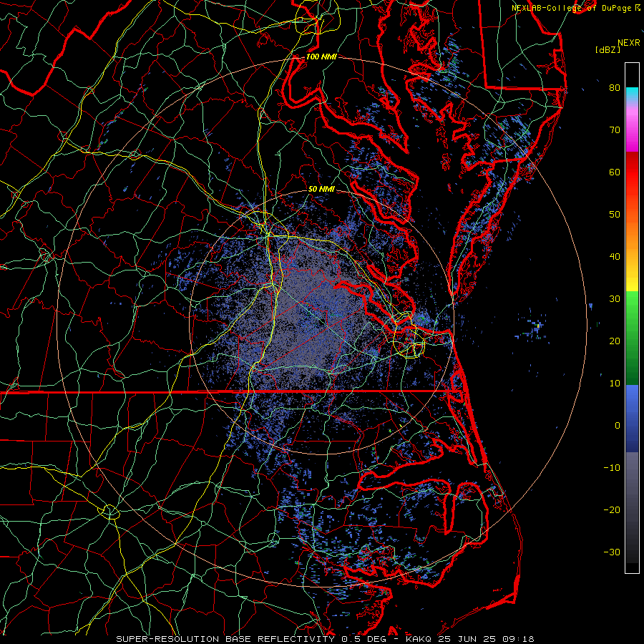Image resolution: width=644 pixels, height=644 pixels.
Task: Click the 100 NMI range ring label
Action: [321, 57]
